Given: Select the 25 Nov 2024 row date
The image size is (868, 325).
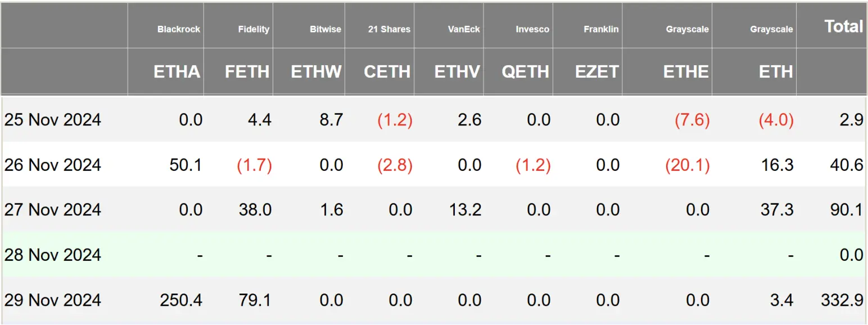Looking at the screenshot, I should (53, 120).
